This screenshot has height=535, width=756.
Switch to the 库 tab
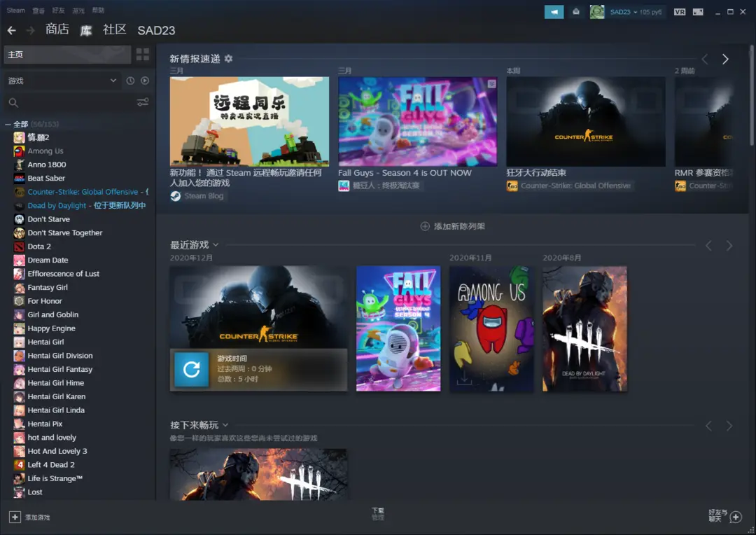pyautogui.click(x=86, y=30)
